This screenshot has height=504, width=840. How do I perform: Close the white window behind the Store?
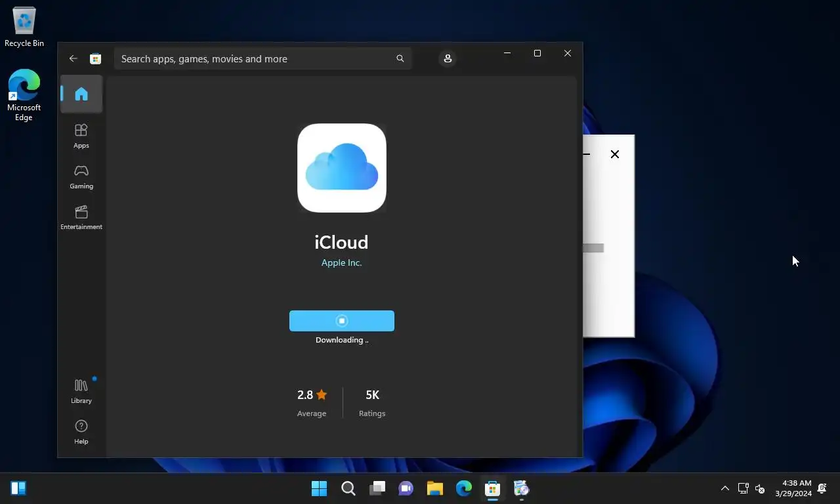pos(615,154)
